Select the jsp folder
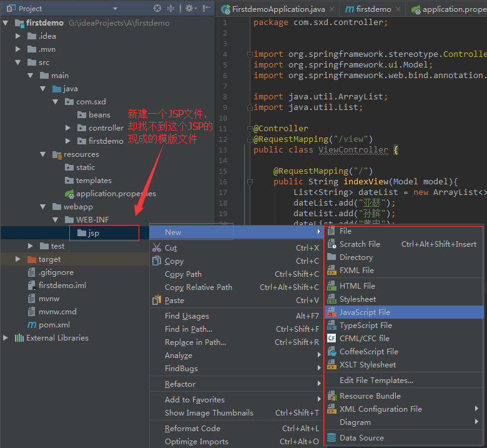Screen dimensions: 487x448 pyautogui.click(x=88, y=233)
